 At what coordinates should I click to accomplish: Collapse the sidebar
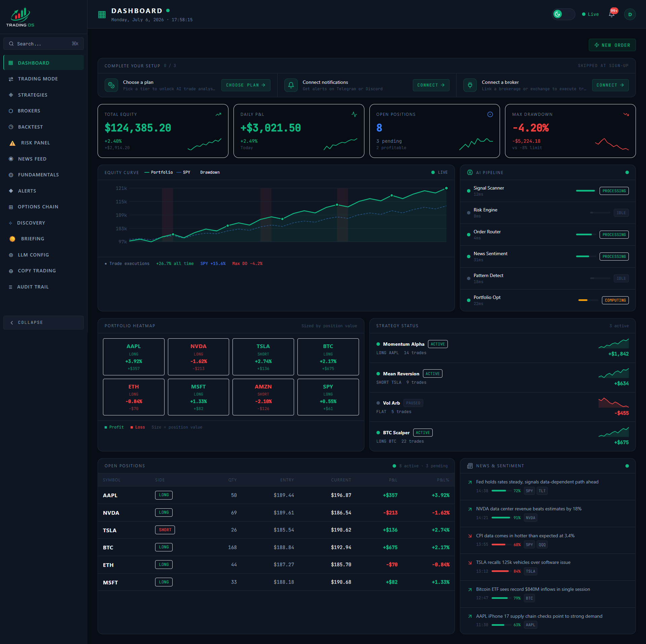tap(43, 323)
